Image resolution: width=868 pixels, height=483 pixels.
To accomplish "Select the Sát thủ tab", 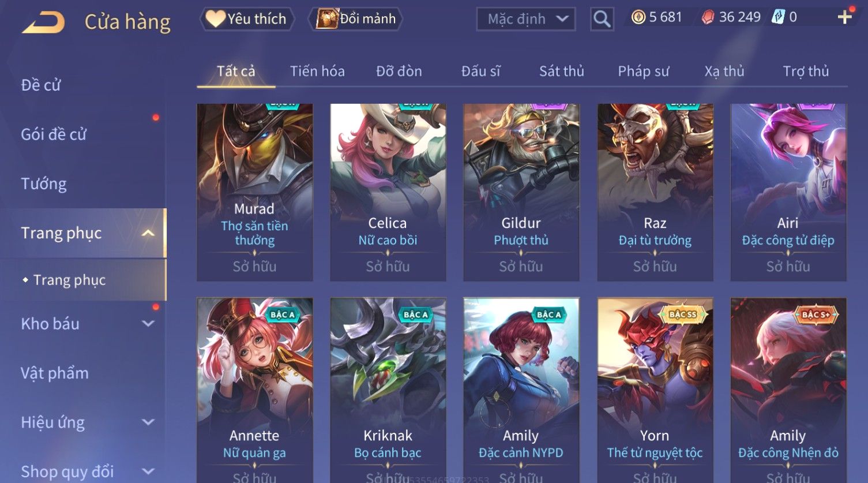I will click(x=562, y=72).
